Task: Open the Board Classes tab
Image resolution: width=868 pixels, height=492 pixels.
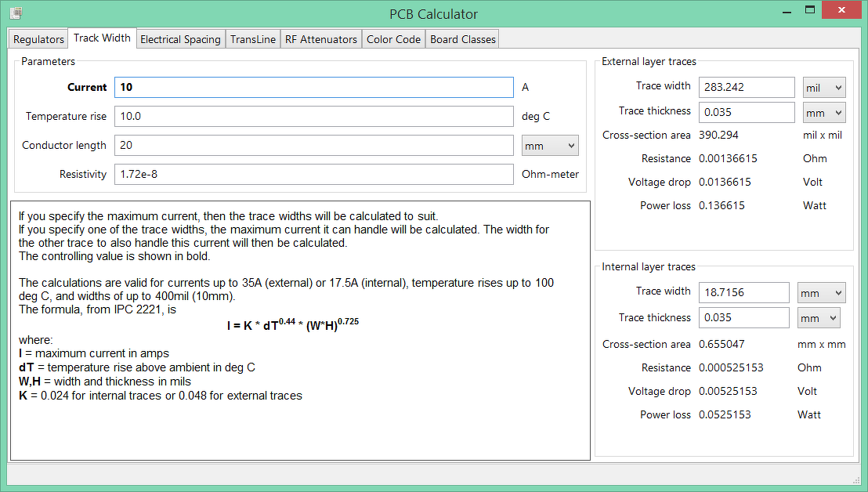Action: point(463,39)
